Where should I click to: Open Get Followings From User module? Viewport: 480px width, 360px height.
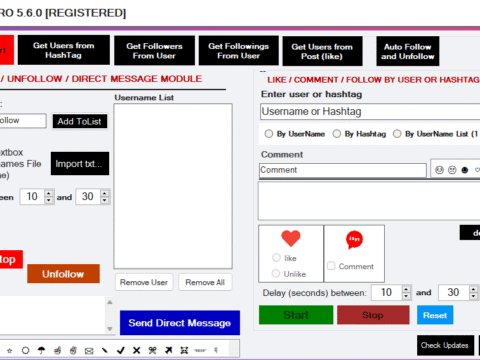click(239, 51)
